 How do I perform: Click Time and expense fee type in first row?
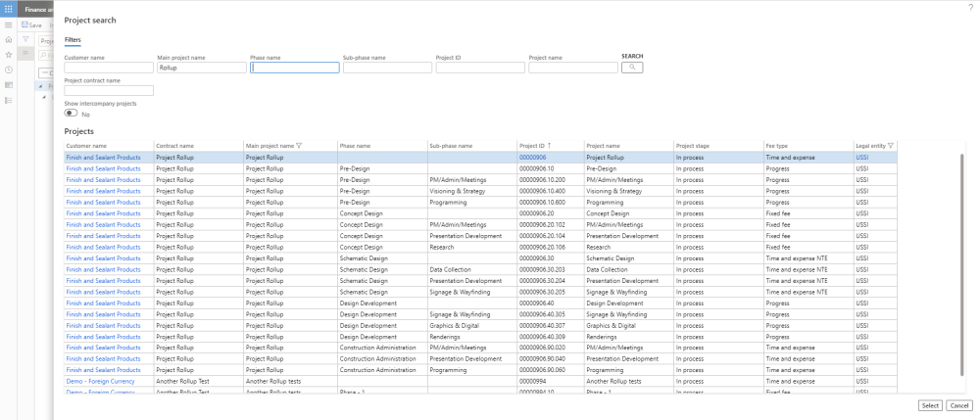point(808,158)
